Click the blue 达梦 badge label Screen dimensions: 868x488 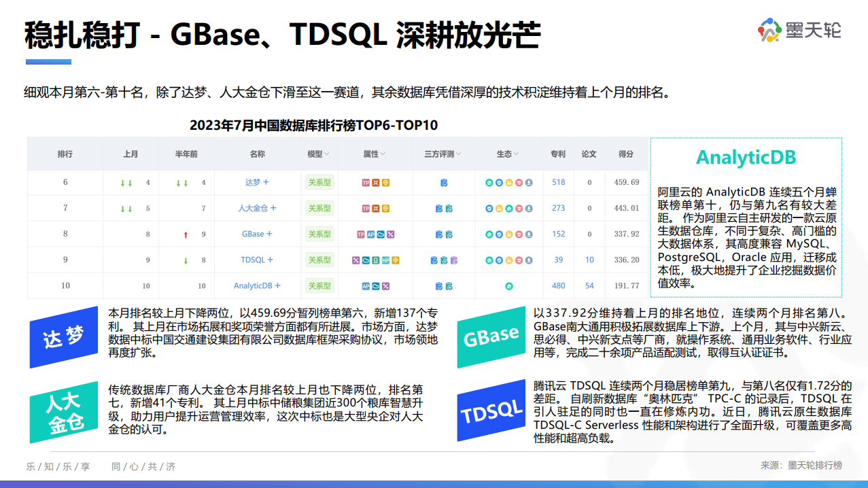pos(64,336)
